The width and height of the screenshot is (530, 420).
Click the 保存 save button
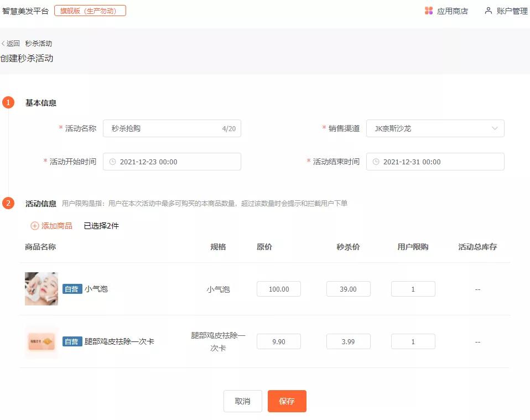coord(287,401)
